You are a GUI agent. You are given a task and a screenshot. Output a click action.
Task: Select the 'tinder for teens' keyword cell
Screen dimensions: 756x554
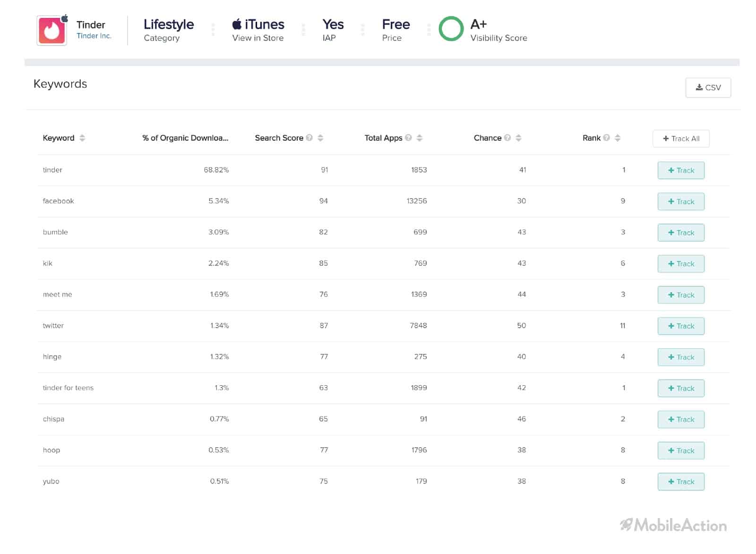tap(68, 388)
